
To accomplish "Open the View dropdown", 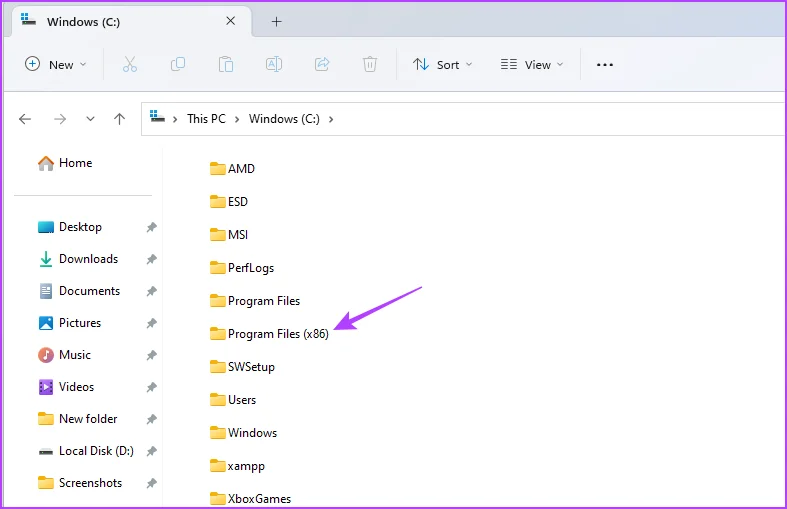I will click(532, 64).
